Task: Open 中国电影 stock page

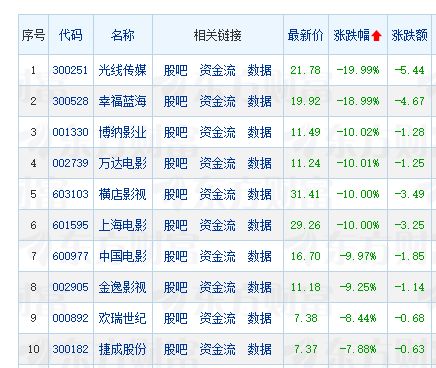Action: click(x=122, y=256)
